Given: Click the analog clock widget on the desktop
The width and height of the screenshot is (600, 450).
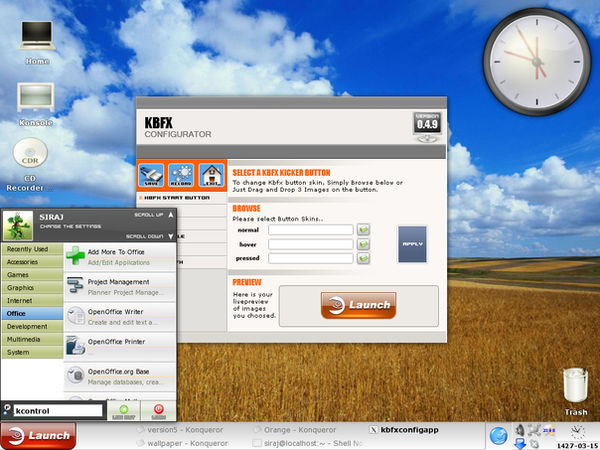Looking at the screenshot, I should click(x=537, y=62).
